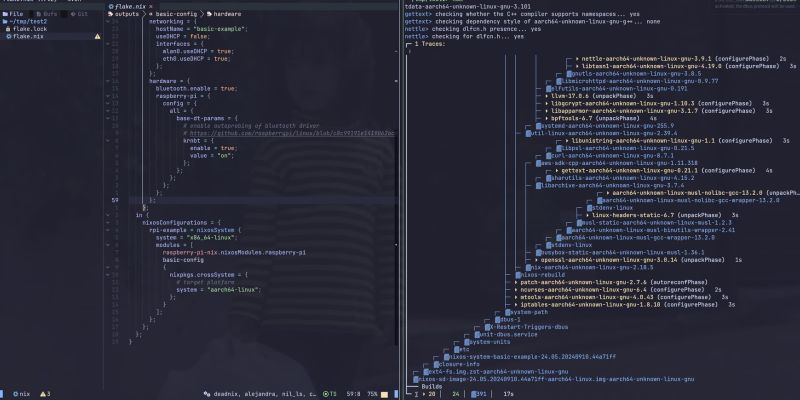The image size is (800, 400).
Task: Click the "1 Traces:" header in terminal
Action: 429,44
